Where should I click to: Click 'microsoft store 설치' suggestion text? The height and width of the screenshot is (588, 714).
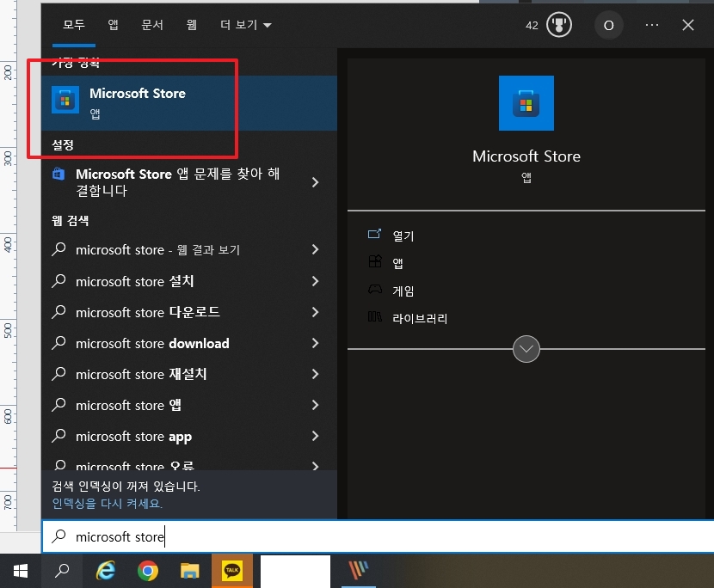click(135, 281)
